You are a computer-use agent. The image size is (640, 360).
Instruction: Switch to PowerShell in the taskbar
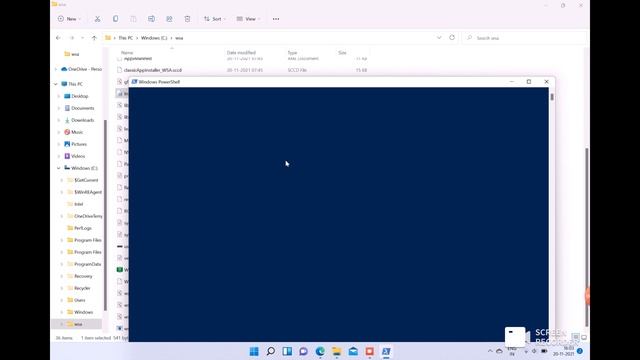tap(386, 351)
